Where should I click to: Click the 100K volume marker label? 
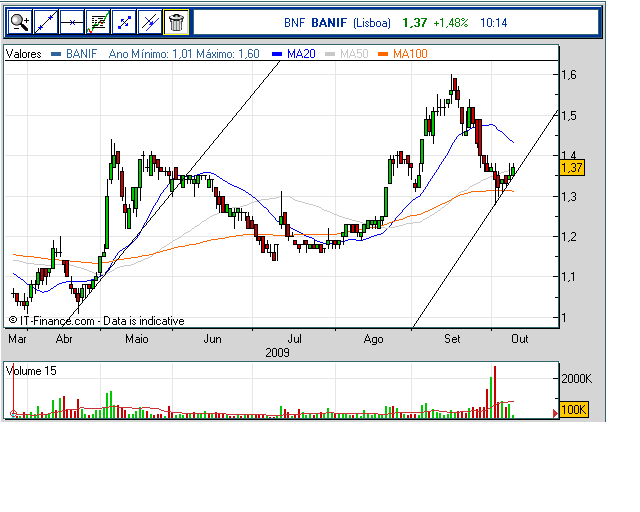point(573,411)
